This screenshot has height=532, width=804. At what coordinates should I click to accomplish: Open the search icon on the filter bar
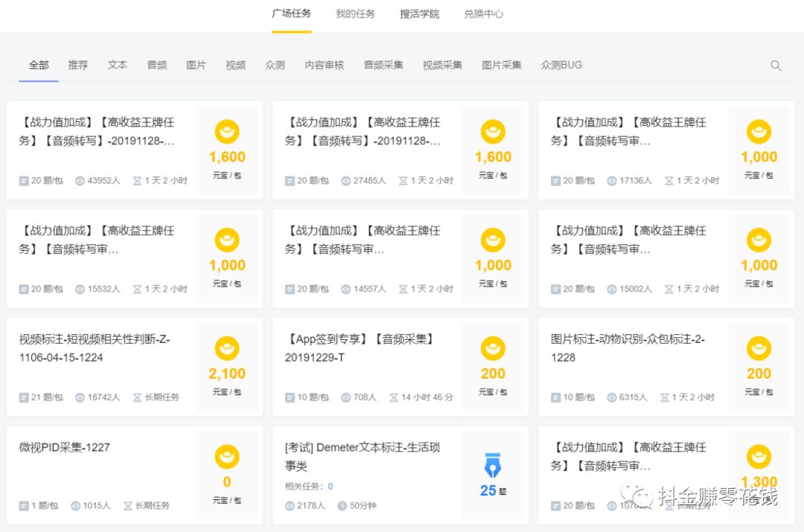click(776, 65)
